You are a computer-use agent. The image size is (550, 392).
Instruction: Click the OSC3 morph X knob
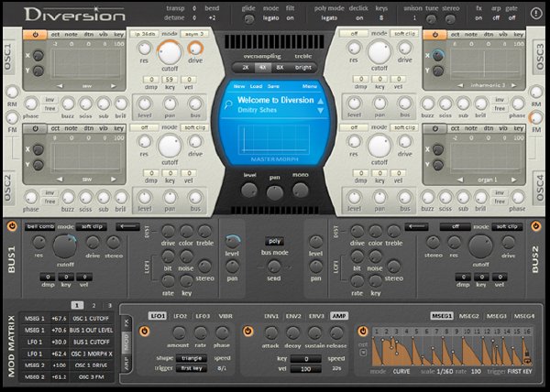(438, 55)
